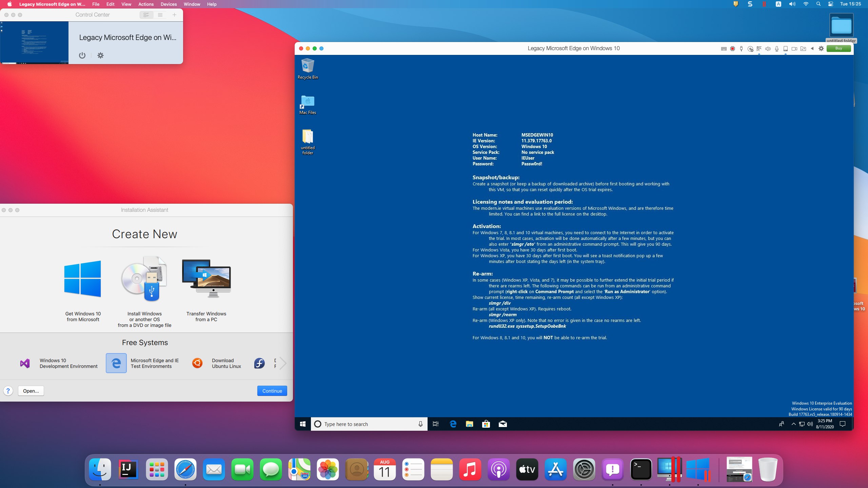
Task: Click the shared folders icon in VM toolbar
Action: click(x=803, y=49)
